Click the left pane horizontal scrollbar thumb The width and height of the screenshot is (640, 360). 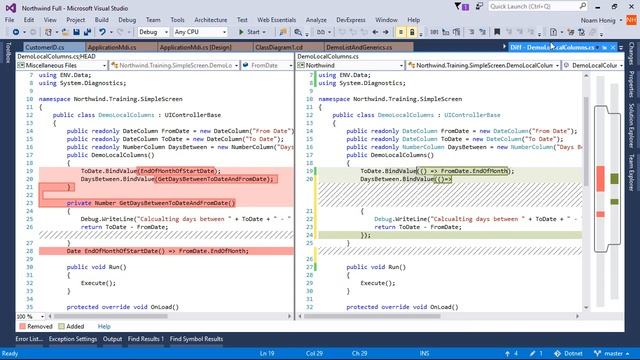110,316
